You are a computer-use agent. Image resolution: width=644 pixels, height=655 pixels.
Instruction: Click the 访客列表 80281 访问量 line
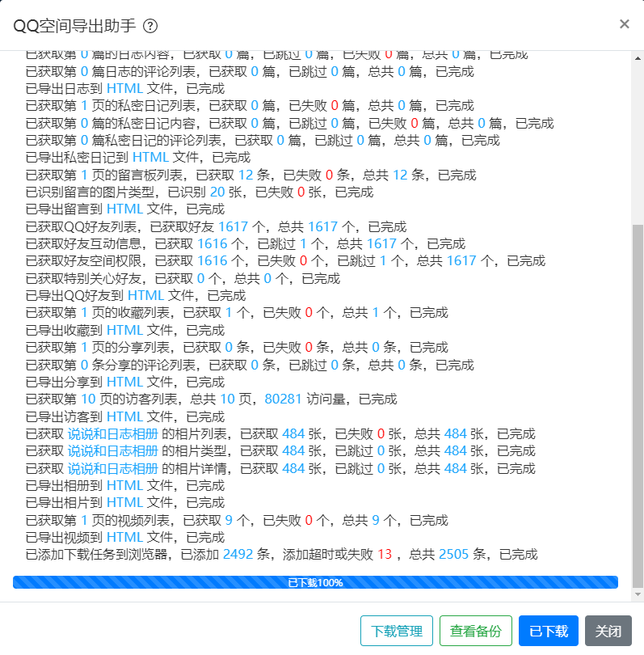(x=211, y=399)
